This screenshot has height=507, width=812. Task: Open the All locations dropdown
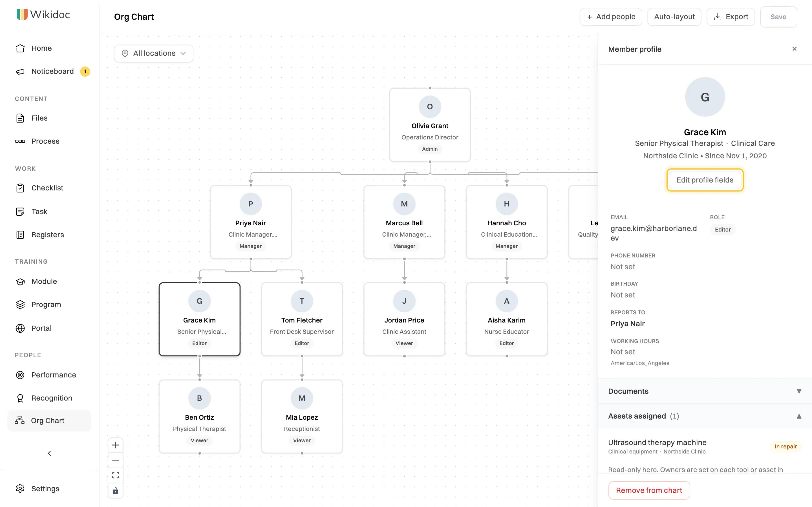coord(154,53)
